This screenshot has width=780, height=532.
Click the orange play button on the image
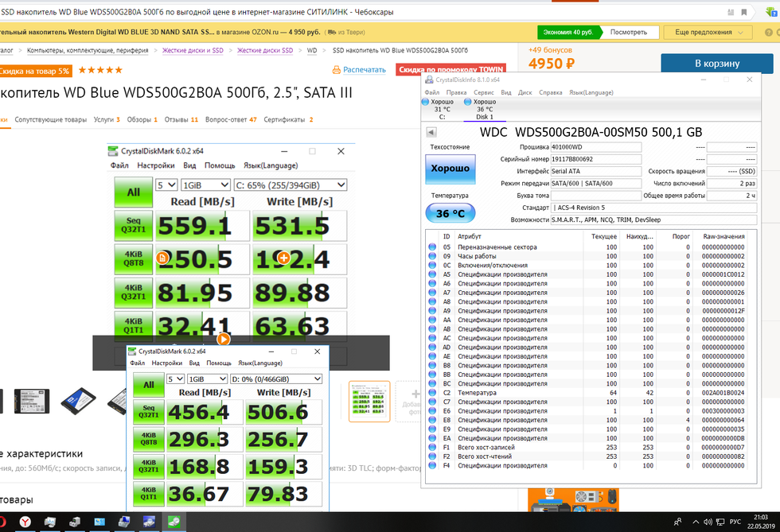coord(224,339)
